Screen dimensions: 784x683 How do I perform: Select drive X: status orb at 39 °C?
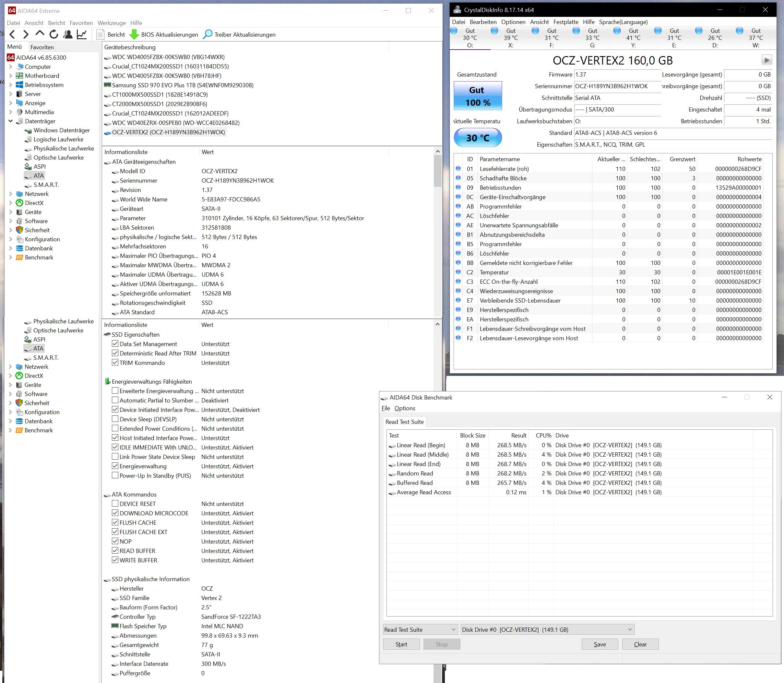coord(494,31)
